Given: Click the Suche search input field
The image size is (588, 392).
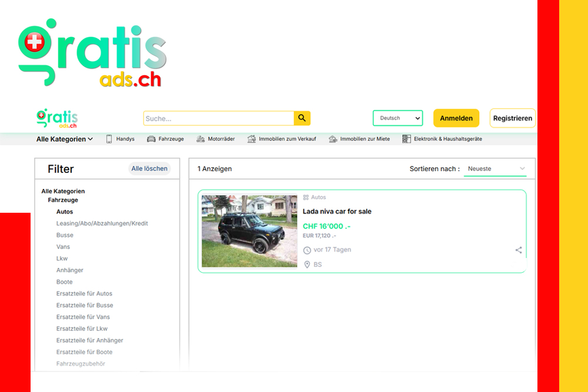Looking at the screenshot, I should coord(218,118).
